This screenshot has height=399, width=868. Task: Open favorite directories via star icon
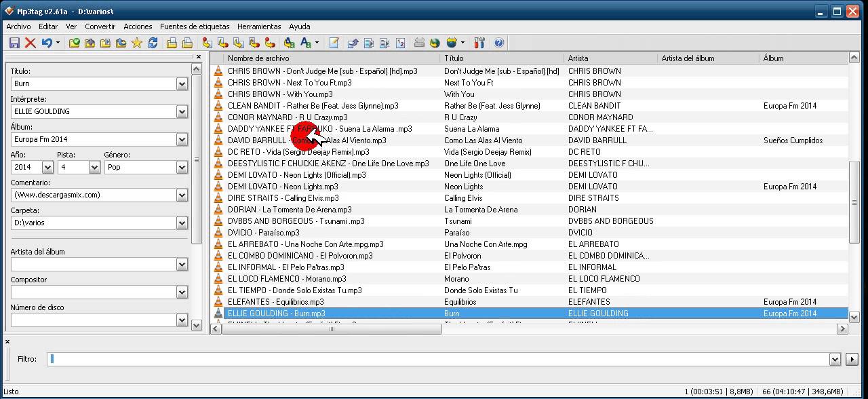click(137, 43)
